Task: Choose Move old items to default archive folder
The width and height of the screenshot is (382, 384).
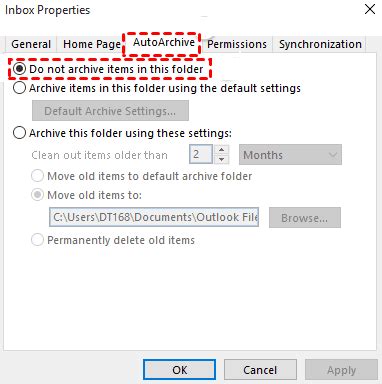Action: (141, 176)
